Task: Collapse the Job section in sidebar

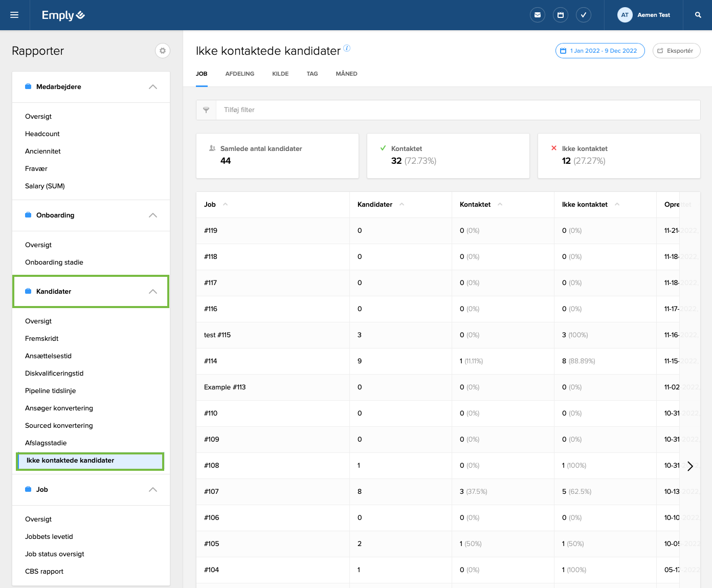Action: click(152, 490)
